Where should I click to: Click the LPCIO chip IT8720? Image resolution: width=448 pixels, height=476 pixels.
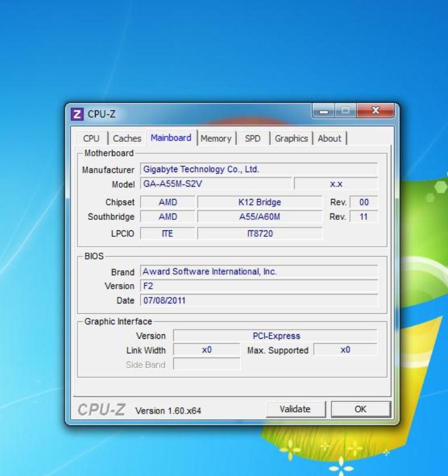pos(260,233)
